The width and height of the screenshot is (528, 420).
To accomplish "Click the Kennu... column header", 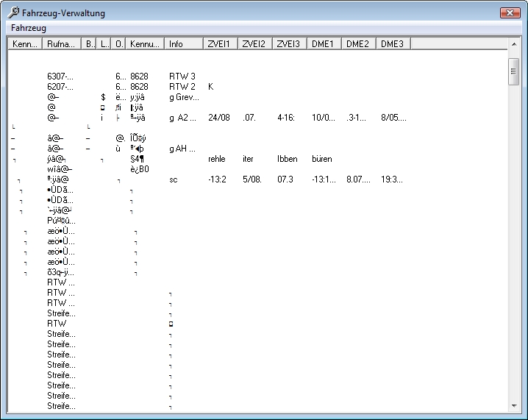I will coord(145,44).
